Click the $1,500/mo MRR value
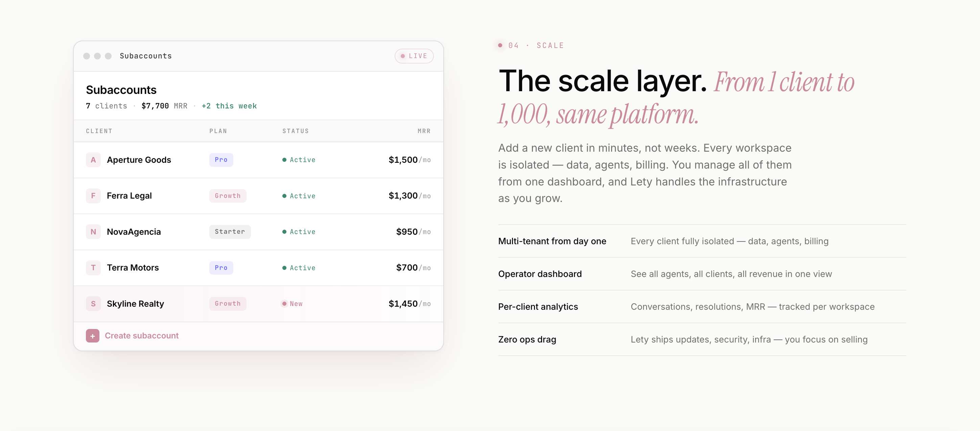 coord(409,160)
